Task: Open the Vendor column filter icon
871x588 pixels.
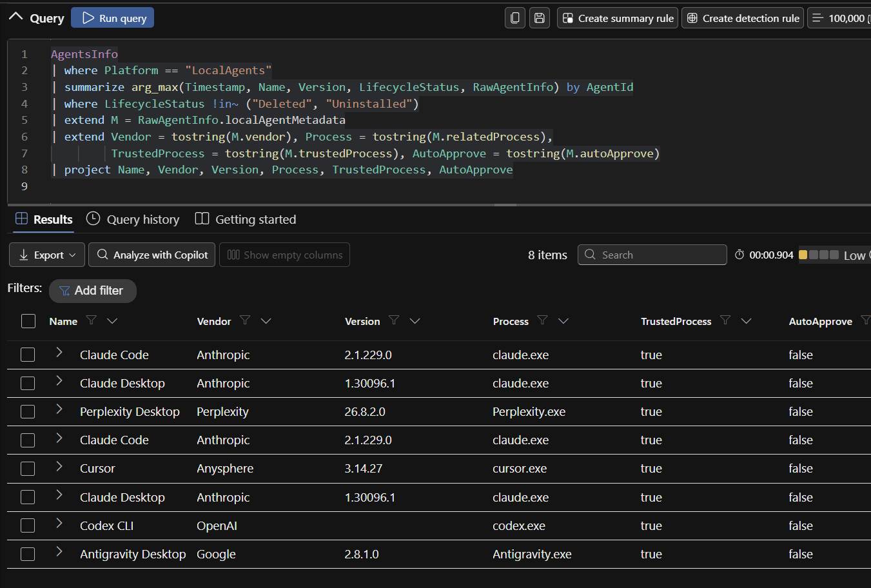Action: pos(245,320)
